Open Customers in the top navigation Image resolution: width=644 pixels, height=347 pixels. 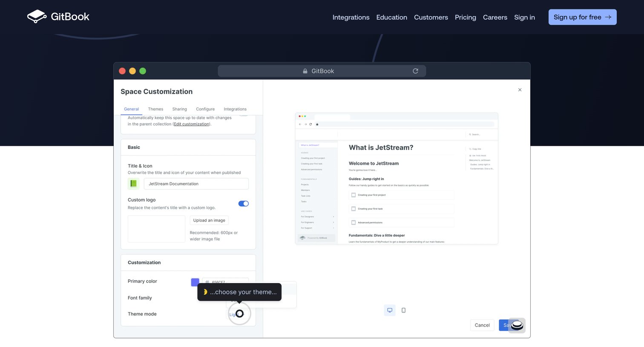pos(431,17)
